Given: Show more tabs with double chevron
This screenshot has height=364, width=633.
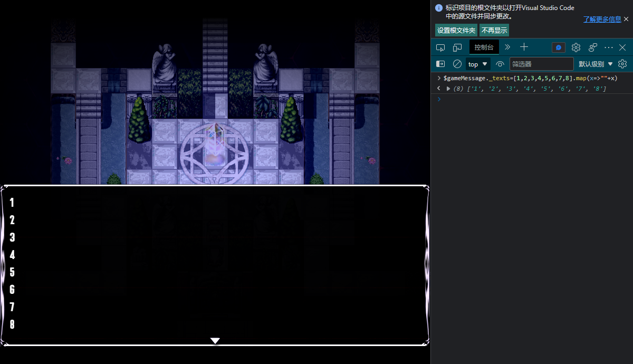Looking at the screenshot, I should pyautogui.click(x=507, y=47).
